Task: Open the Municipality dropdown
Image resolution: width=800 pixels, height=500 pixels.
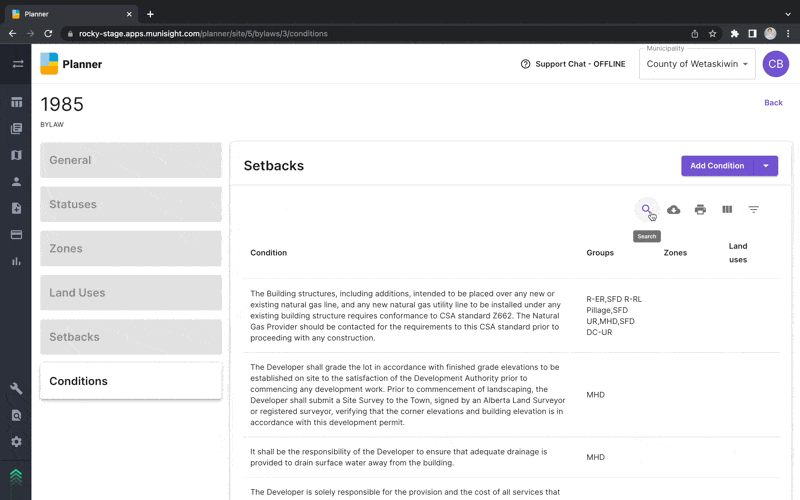Action: [697, 64]
